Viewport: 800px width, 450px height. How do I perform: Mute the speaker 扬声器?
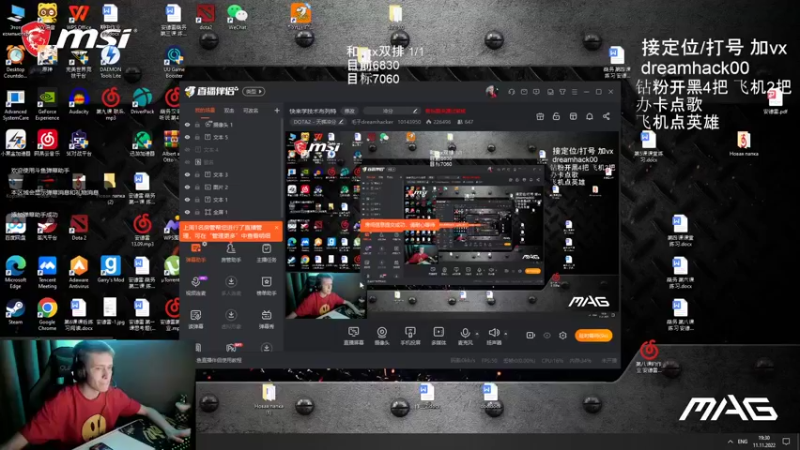[x=493, y=336]
